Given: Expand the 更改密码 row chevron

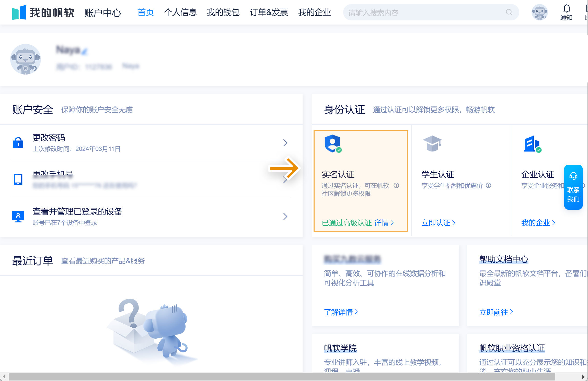Looking at the screenshot, I should (x=285, y=143).
